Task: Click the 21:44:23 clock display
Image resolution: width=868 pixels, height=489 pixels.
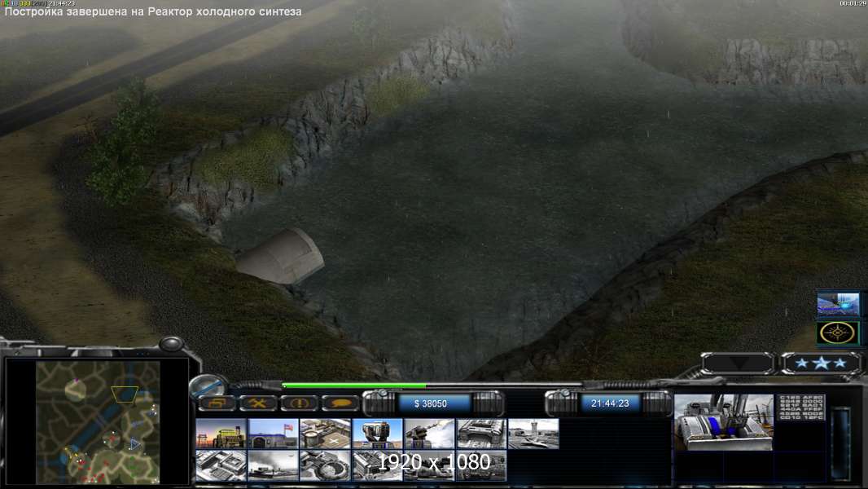Action: coord(610,403)
